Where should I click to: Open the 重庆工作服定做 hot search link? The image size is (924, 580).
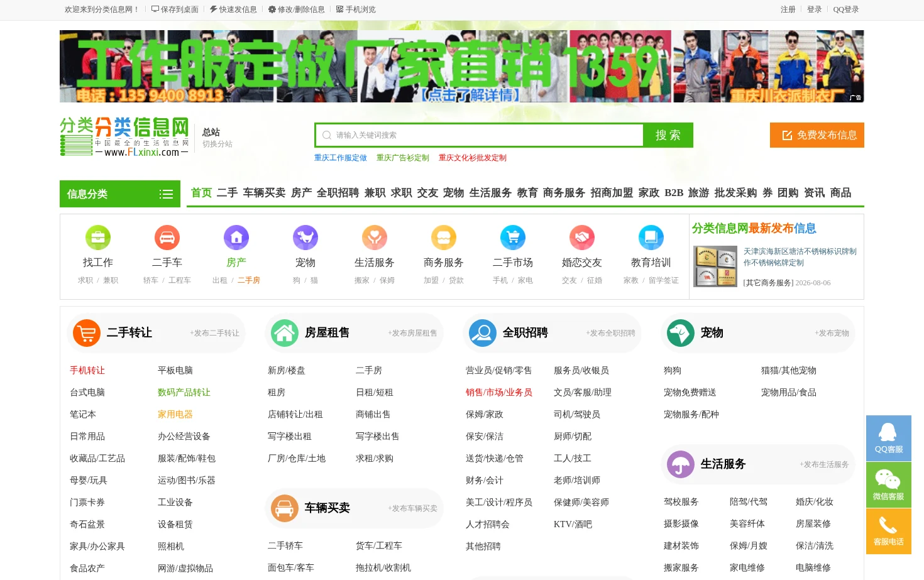pyautogui.click(x=341, y=158)
